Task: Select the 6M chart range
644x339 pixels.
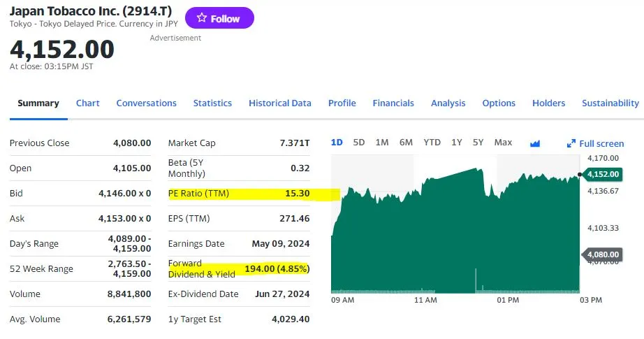Action: point(406,142)
